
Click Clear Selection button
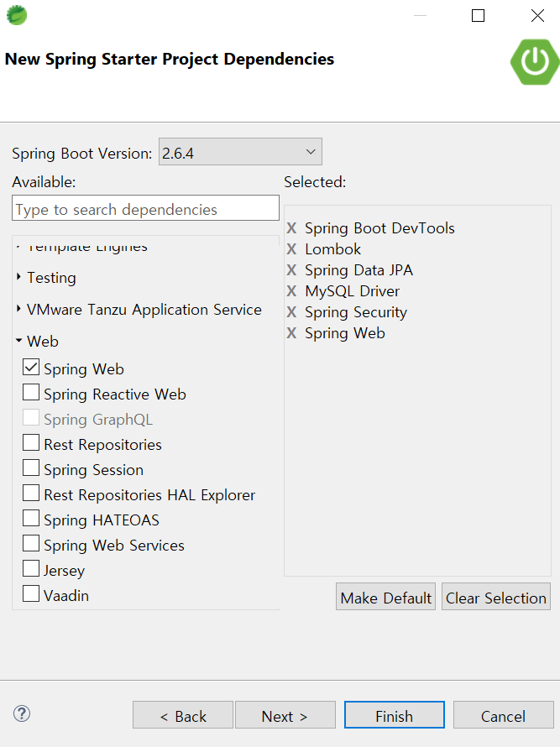coord(496,597)
